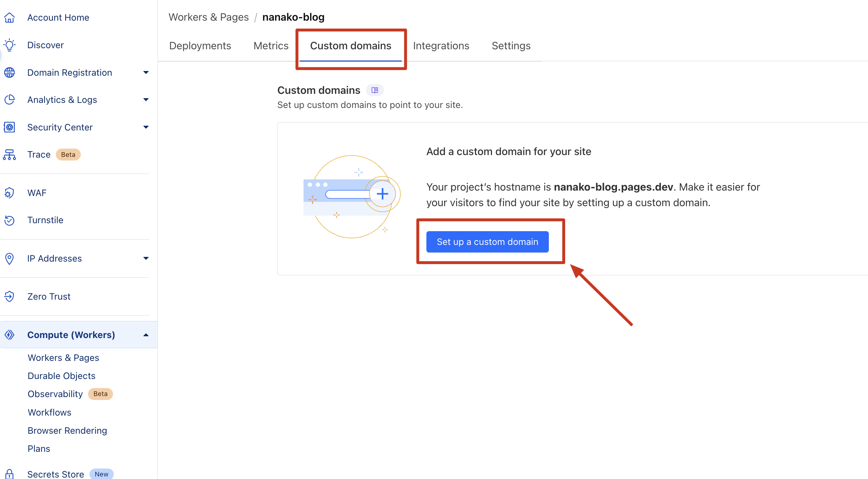Click the Discover lightbulb icon

pyautogui.click(x=9, y=45)
